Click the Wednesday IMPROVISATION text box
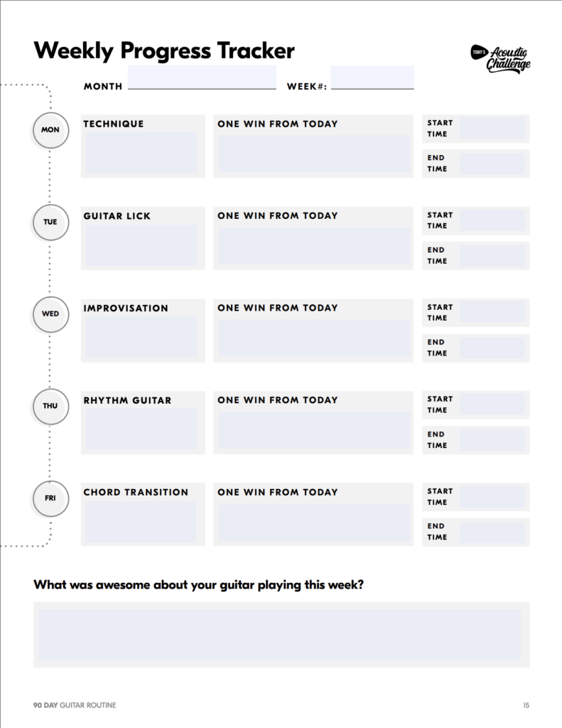The height and width of the screenshot is (728, 562). click(141, 336)
